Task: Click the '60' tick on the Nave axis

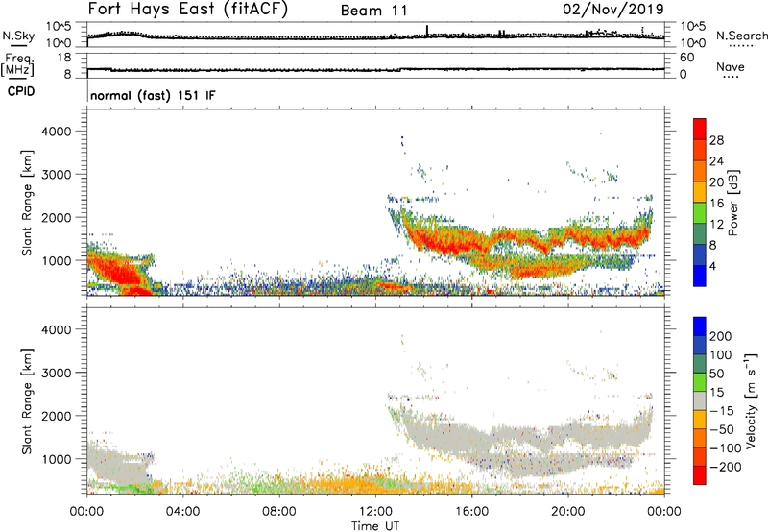Action: 686,58
